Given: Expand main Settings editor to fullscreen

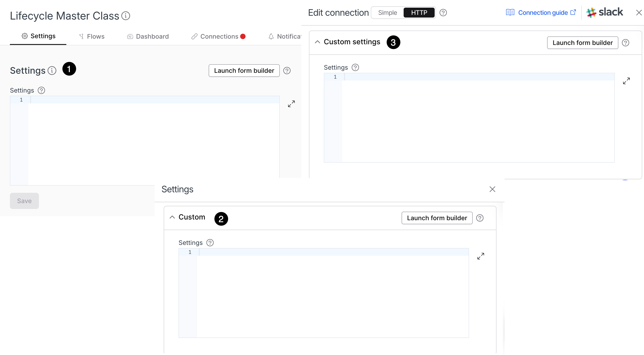Looking at the screenshot, I should (291, 104).
